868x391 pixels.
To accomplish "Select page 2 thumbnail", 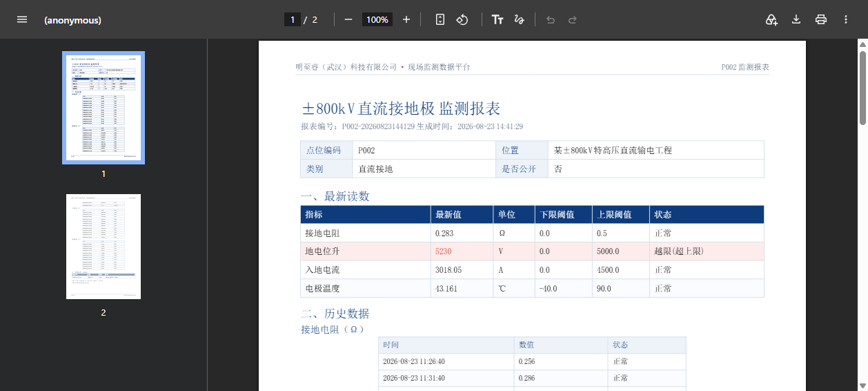I will (103, 247).
